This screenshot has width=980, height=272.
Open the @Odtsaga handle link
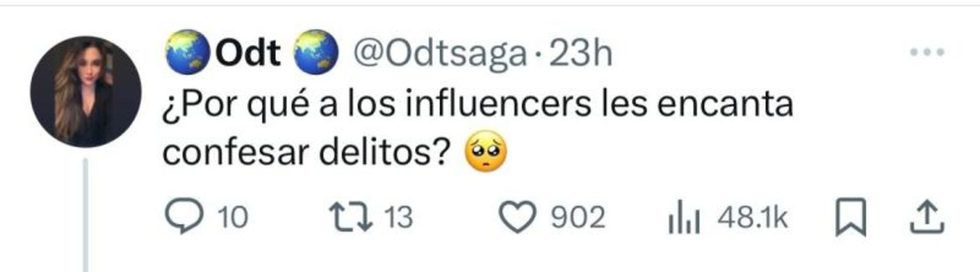440,53
